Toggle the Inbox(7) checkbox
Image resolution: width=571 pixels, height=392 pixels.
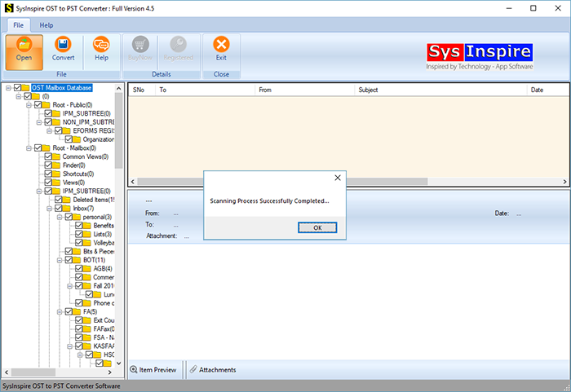(x=58, y=208)
